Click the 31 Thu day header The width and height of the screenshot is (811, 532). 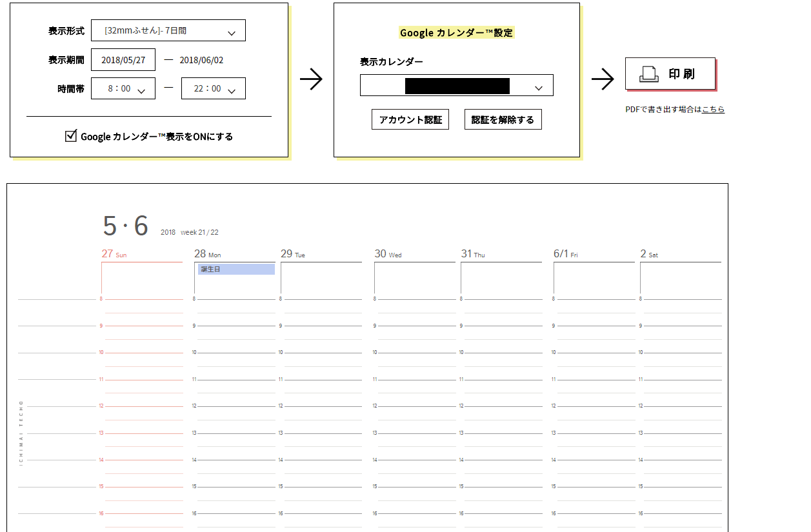coord(472,254)
